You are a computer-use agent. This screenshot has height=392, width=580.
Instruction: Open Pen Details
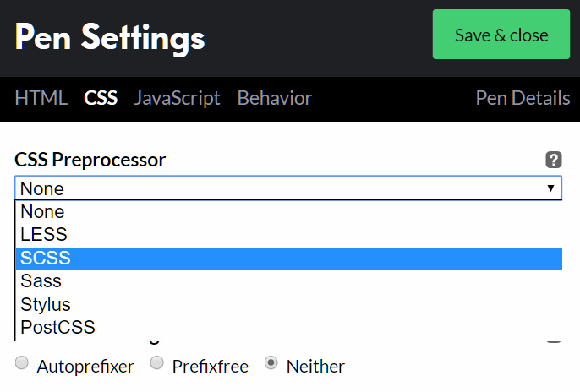[523, 98]
